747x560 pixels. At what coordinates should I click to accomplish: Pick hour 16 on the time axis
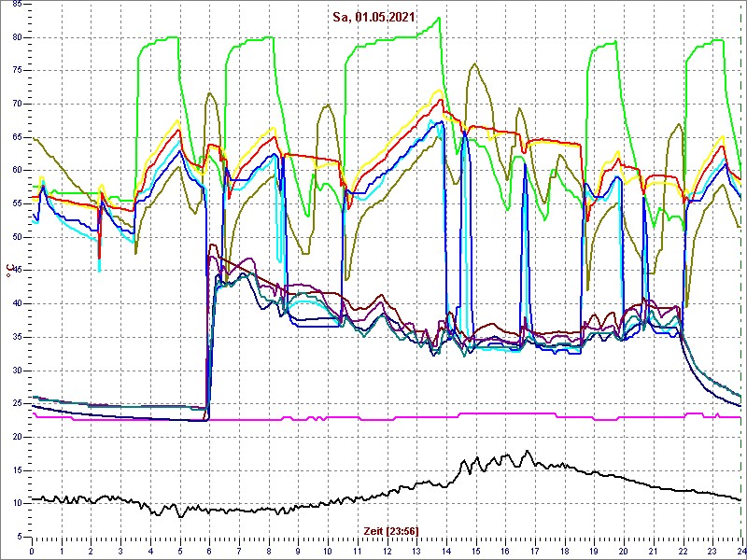(x=505, y=551)
